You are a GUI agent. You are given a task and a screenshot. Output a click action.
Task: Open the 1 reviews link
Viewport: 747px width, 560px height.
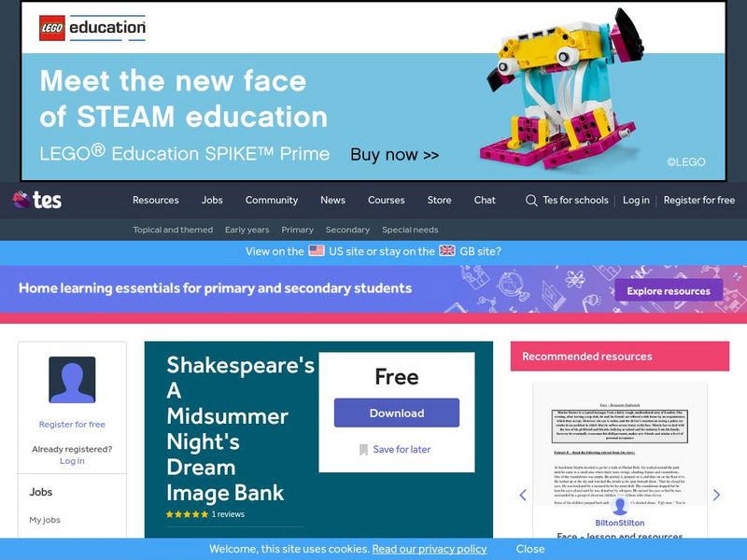pos(228,514)
